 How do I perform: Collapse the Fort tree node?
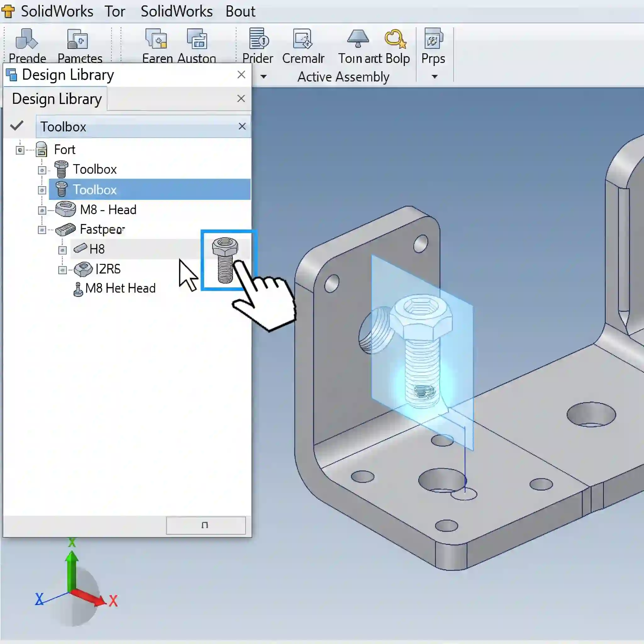click(20, 150)
